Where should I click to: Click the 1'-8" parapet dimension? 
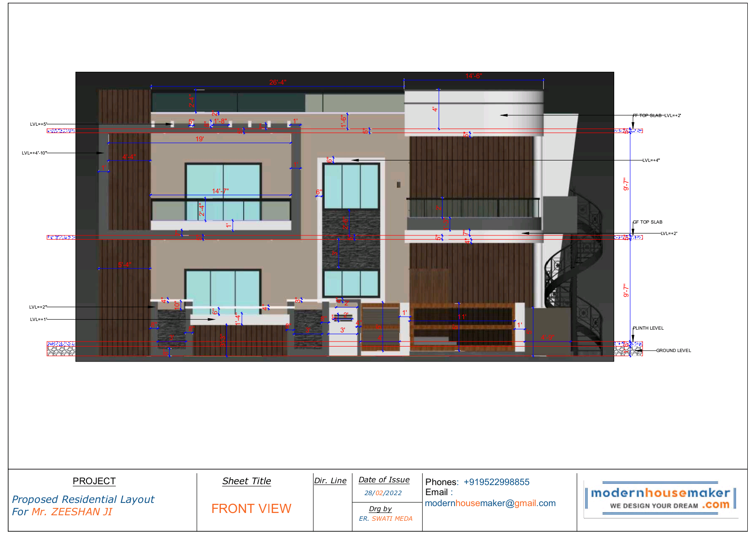coord(220,122)
